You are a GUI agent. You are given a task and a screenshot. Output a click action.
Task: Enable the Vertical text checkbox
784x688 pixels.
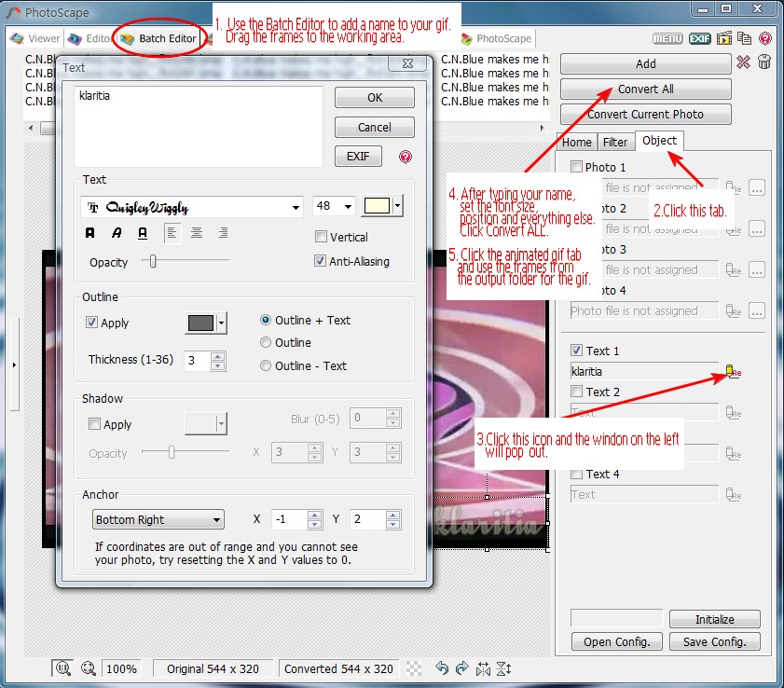(321, 237)
